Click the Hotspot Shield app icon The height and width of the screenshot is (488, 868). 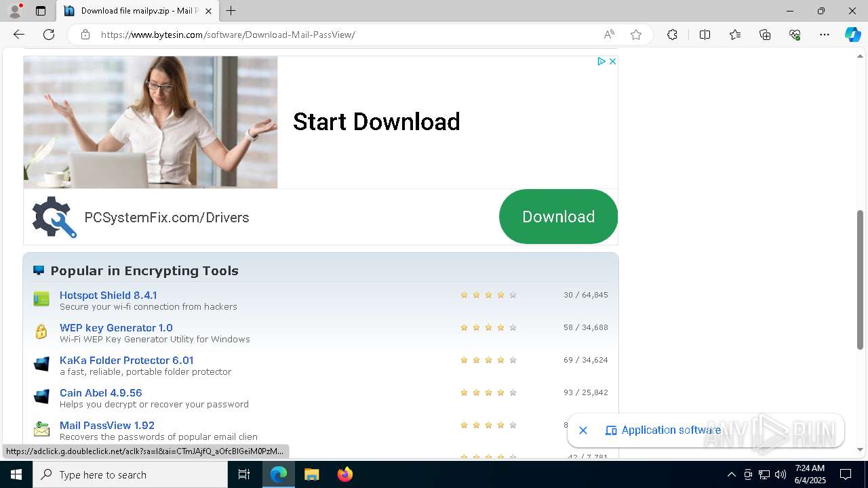pyautogui.click(x=41, y=299)
